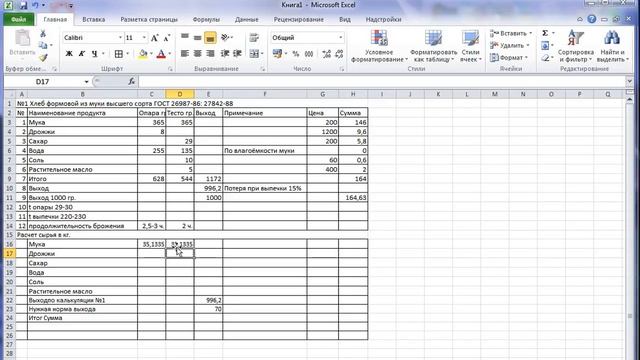The width and height of the screenshot is (640, 360).
Task: Expand the formula bar with arrow
Action: pos(629,82)
